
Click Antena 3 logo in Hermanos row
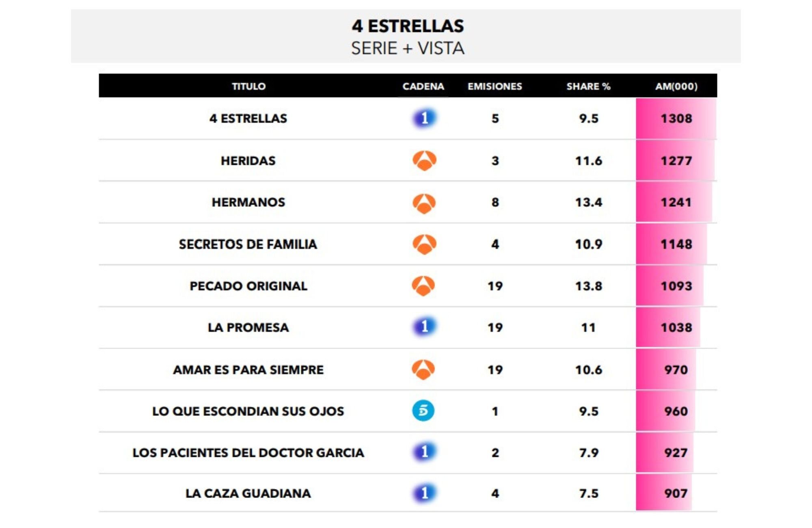(424, 203)
